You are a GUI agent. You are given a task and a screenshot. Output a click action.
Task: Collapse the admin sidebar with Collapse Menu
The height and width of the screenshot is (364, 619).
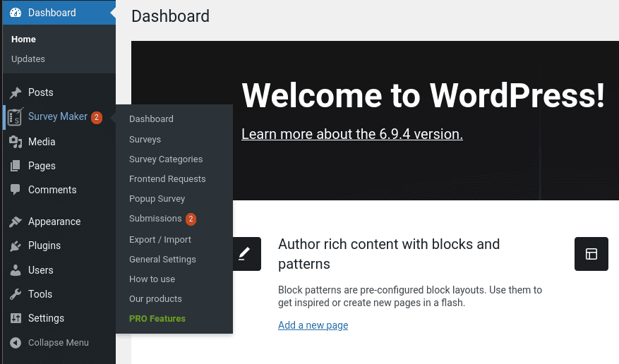point(59,343)
